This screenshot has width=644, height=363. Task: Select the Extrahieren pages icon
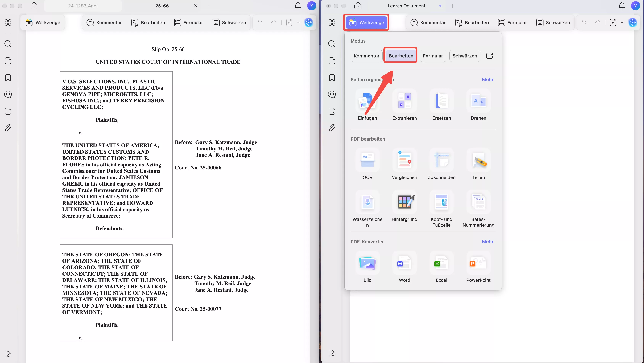404,101
